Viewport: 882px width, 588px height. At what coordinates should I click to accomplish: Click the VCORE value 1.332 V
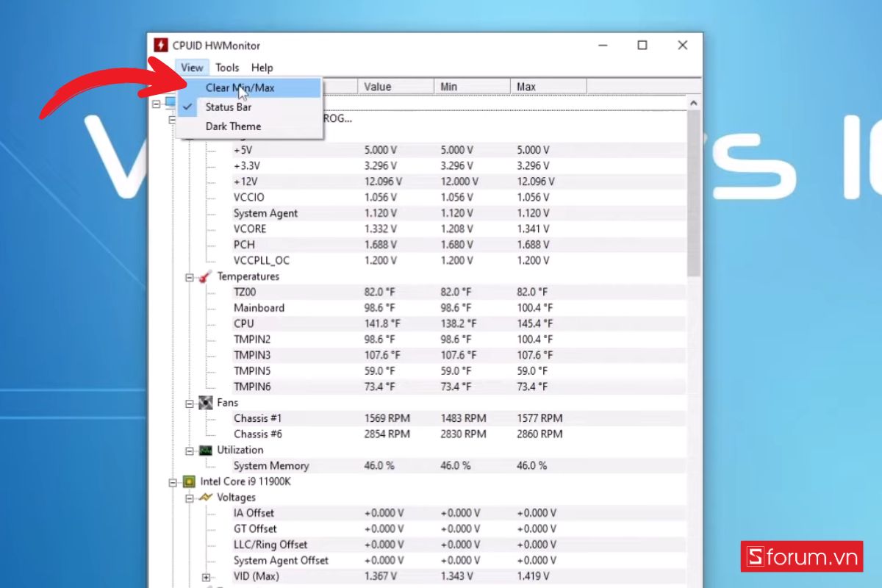pyautogui.click(x=381, y=229)
